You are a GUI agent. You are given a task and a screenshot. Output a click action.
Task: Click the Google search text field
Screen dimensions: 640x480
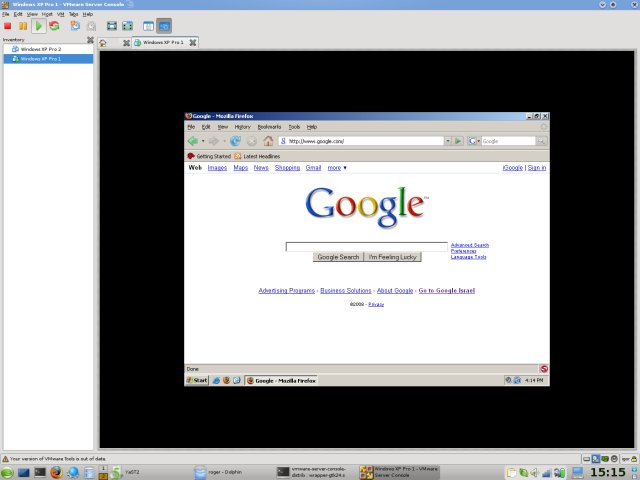[x=367, y=247]
